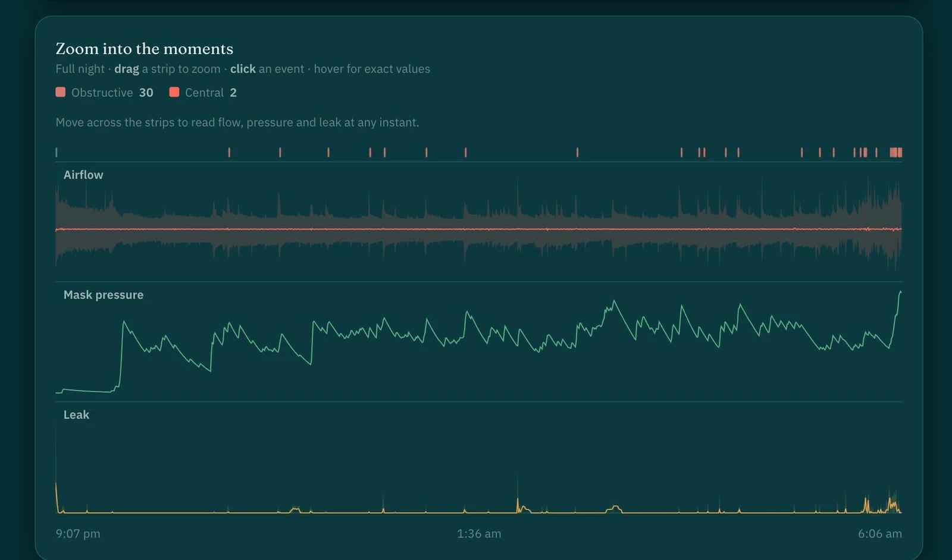
Task: Click the 'Move across the strips' hint text
Action: (x=237, y=122)
